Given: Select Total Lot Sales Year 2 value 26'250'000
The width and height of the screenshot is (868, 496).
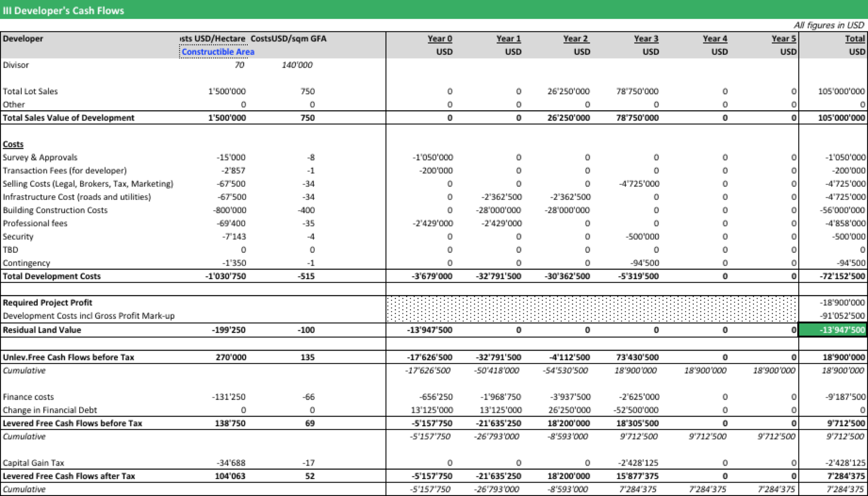Looking at the screenshot, I should pos(568,91).
